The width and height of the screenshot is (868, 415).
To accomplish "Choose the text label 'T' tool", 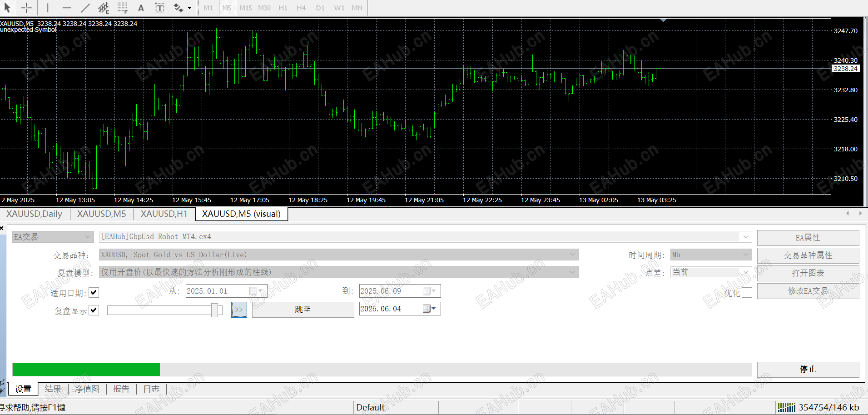I will coord(159,8).
